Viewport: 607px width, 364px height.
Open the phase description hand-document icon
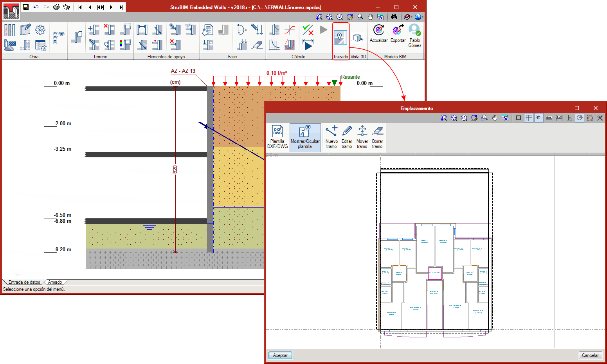(208, 30)
